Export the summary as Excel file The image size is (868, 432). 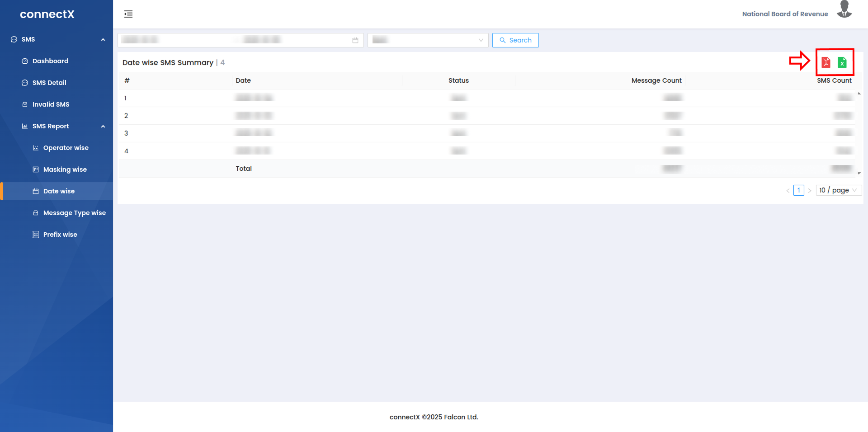(x=842, y=62)
